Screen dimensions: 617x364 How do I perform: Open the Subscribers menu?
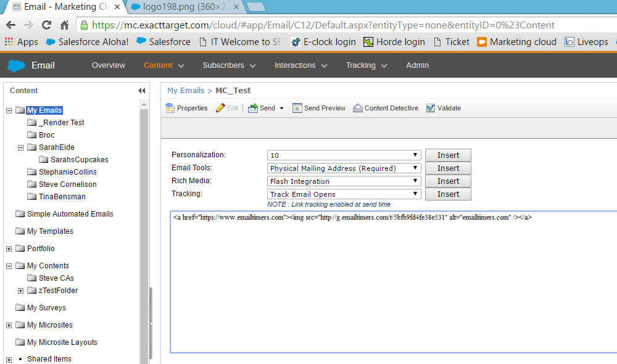(229, 65)
